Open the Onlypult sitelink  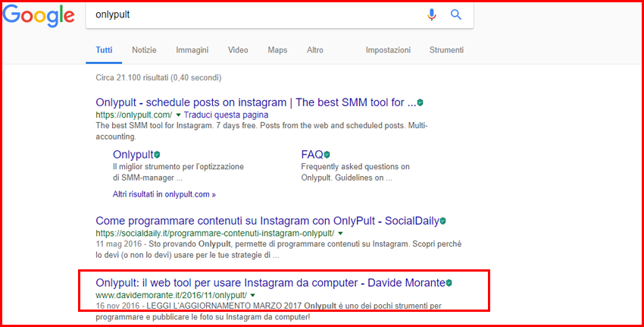click(x=133, y=155)
